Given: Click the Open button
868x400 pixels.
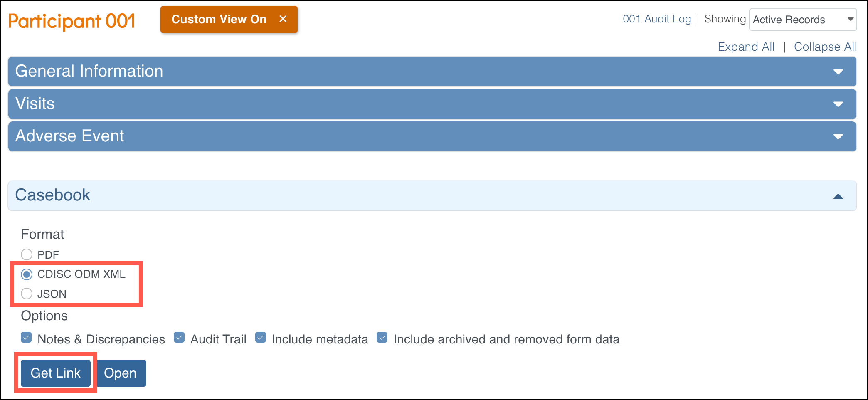Looking at the screenshot, I should tap(121, 373).
